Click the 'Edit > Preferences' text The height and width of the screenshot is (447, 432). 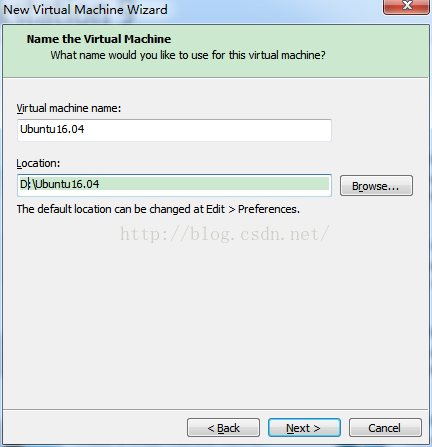point(252,209)
